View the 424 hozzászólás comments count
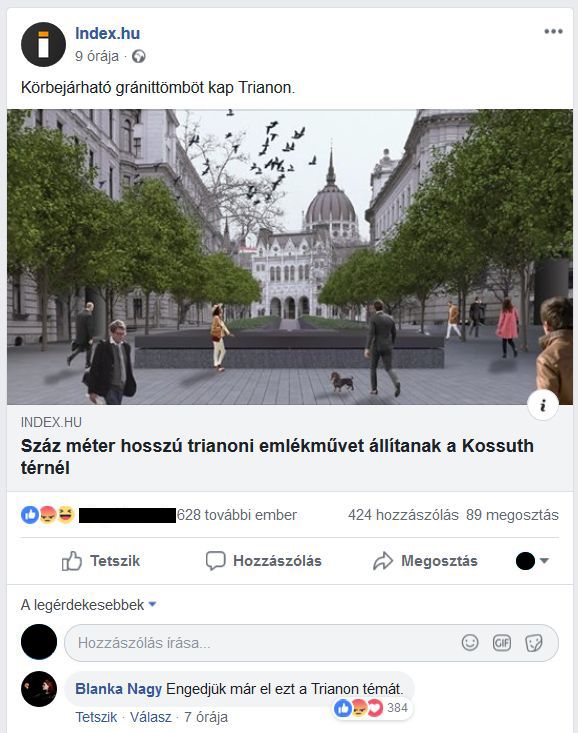Image resolution: width=578 pixels, height=733 pixels. click(403, 515)
